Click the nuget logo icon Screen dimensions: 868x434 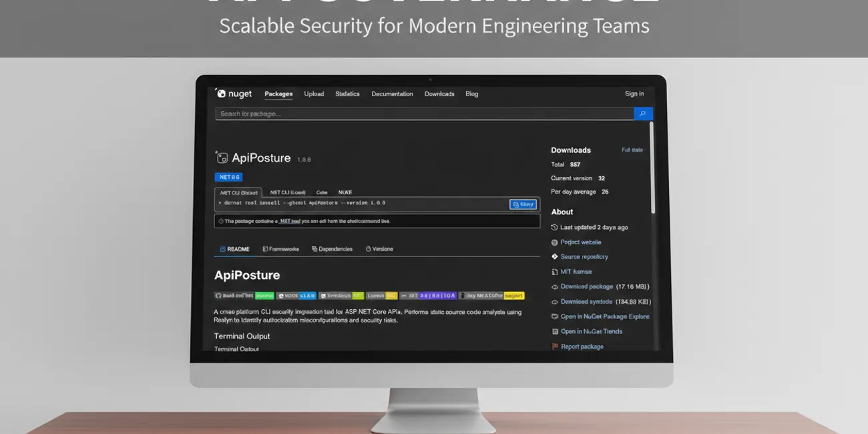pos(223,93)
